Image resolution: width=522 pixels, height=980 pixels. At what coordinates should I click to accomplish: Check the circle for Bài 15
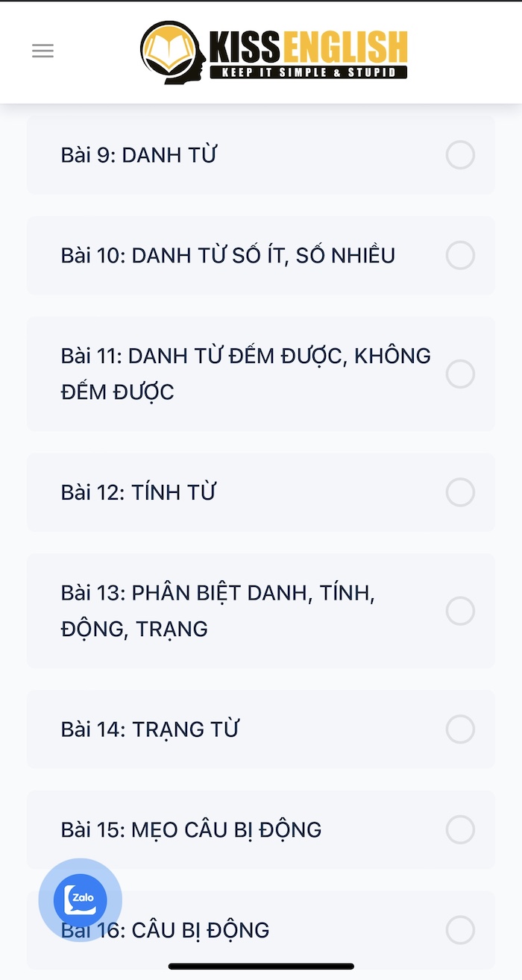[x=460, y=829]
